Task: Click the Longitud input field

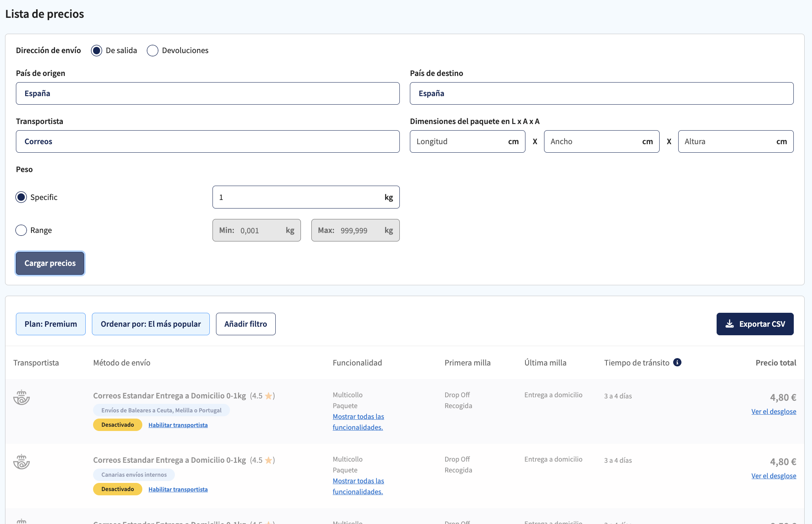Action: tap(467, 141)
